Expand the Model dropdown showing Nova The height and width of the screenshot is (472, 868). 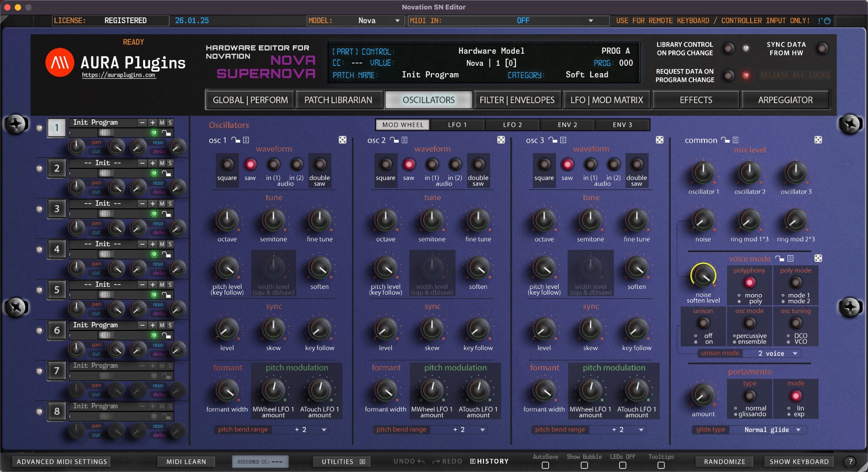(397, 21)
